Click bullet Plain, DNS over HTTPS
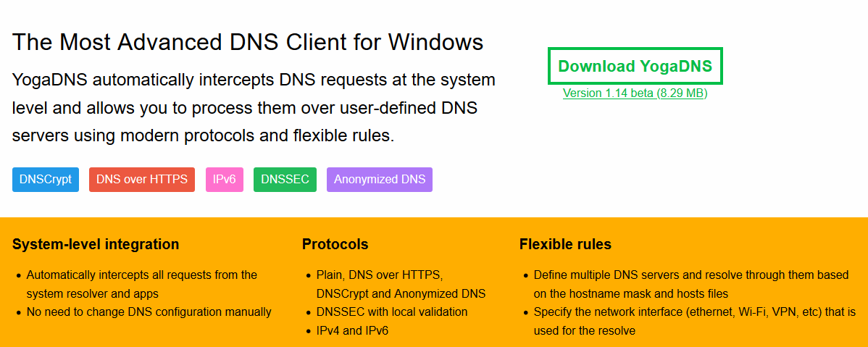This screenshot has width=868, height=347. pos(401,284)
